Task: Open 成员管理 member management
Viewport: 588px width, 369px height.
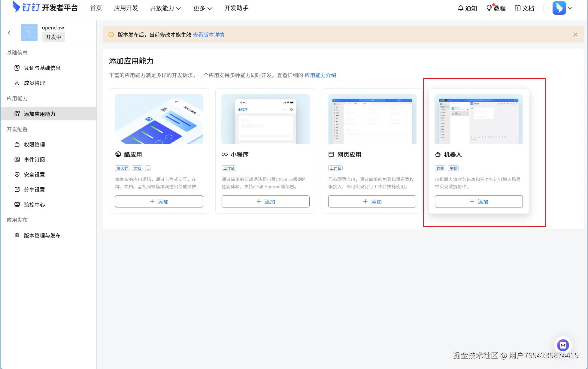Action: [35, 83]
